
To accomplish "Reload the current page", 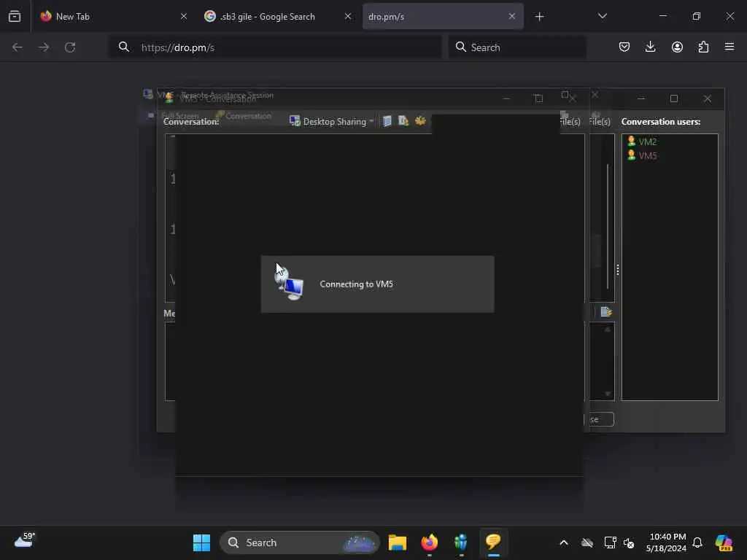I will 70,47.
